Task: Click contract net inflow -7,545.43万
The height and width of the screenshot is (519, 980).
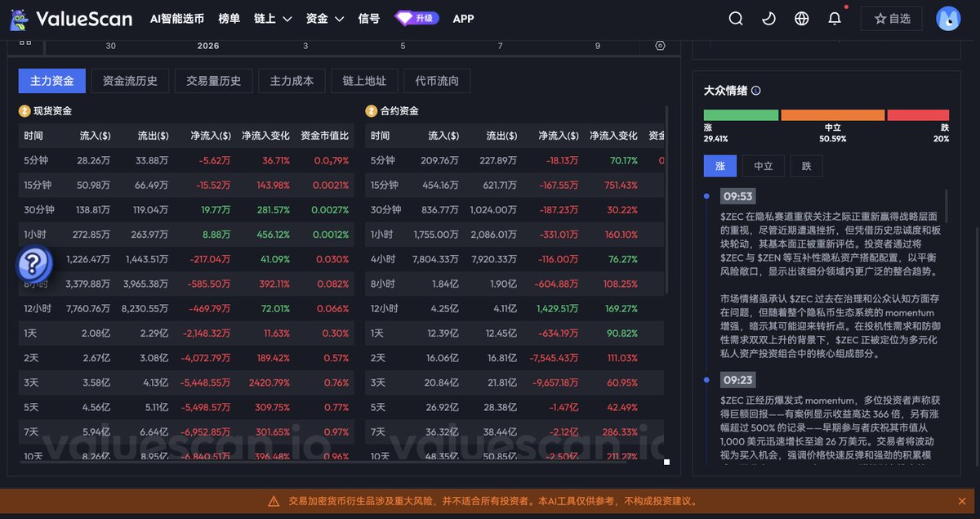Action: (x=555, y=358)
